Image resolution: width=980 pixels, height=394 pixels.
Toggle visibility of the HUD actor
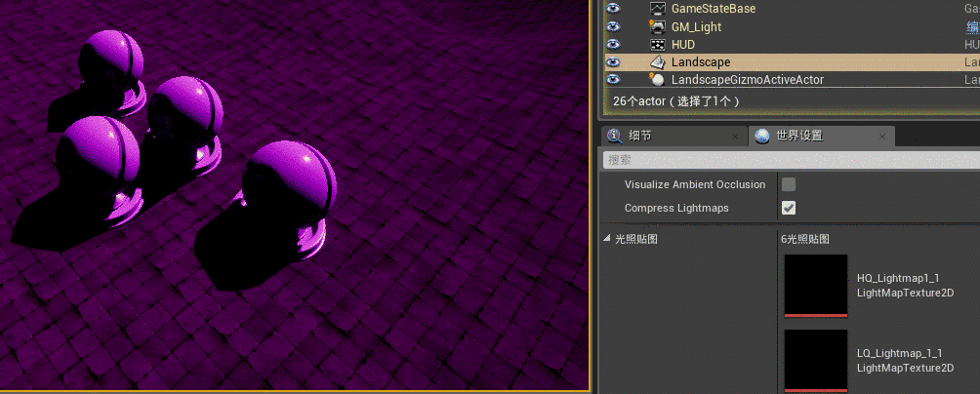613,45
